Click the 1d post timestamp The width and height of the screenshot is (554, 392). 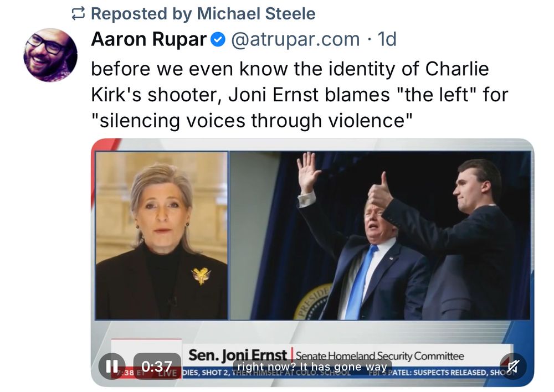pyautogui.click(x=387, y=39)
